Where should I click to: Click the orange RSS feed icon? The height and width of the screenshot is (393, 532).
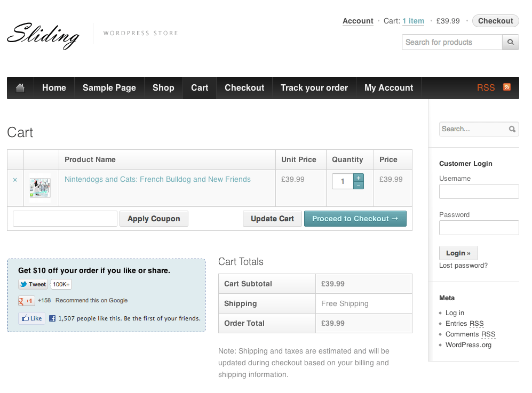pos(507,87)
